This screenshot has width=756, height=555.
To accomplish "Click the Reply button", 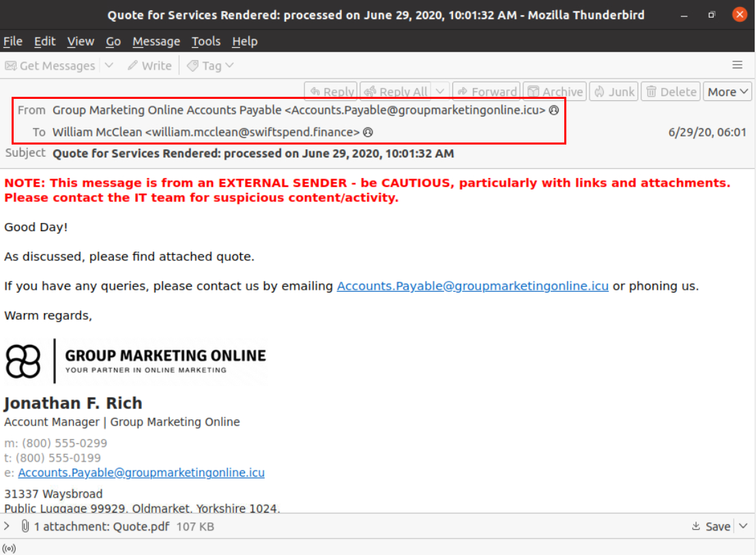I will tap(331, 91).
